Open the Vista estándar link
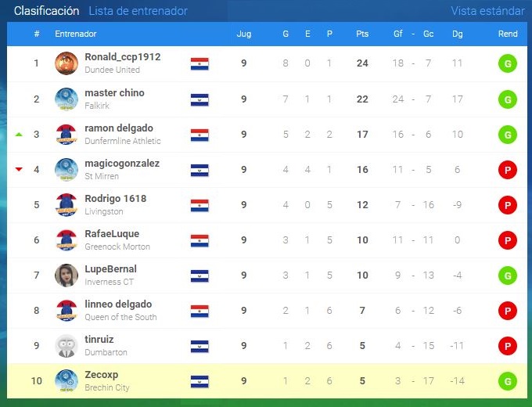 (x=487, y=11)
